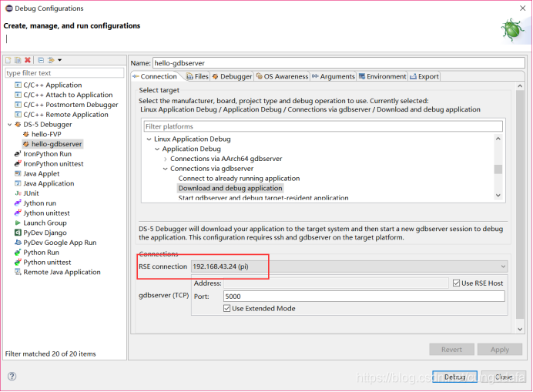Click the Python unittest icon

click(18, 263)
